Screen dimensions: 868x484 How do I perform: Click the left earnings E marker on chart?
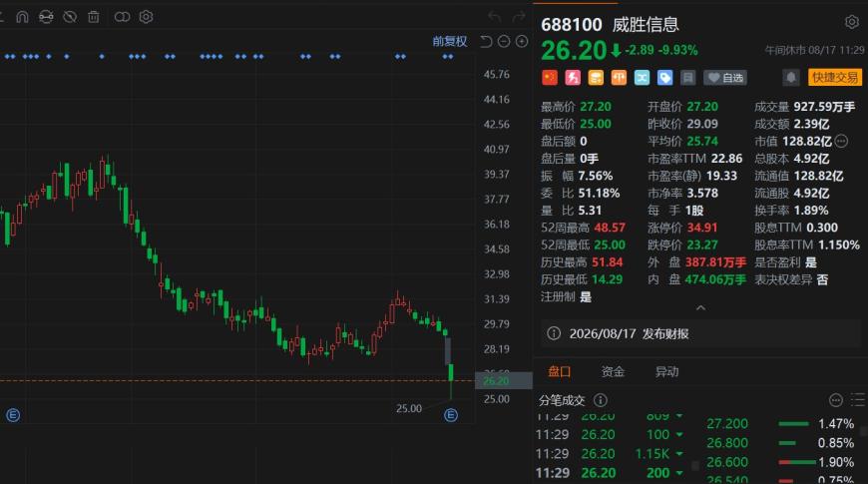coord(13,415)
